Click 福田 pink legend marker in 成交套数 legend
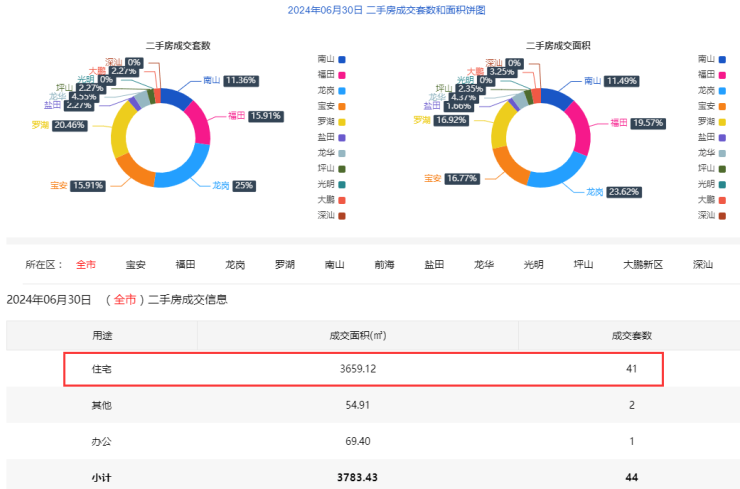The image size is (740, 489). point(342,74)
